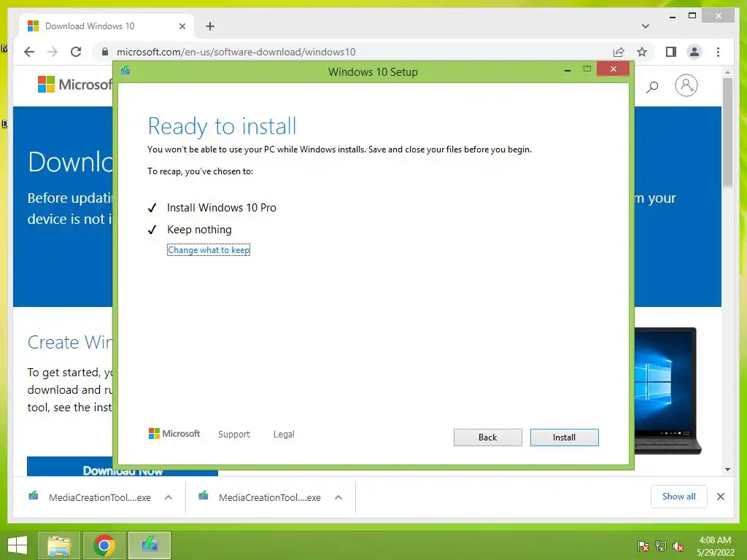This screenshot has width=747, height=560.
Task: Click the scrollbar down arrow on the webpage
Action: click(727, 470)
